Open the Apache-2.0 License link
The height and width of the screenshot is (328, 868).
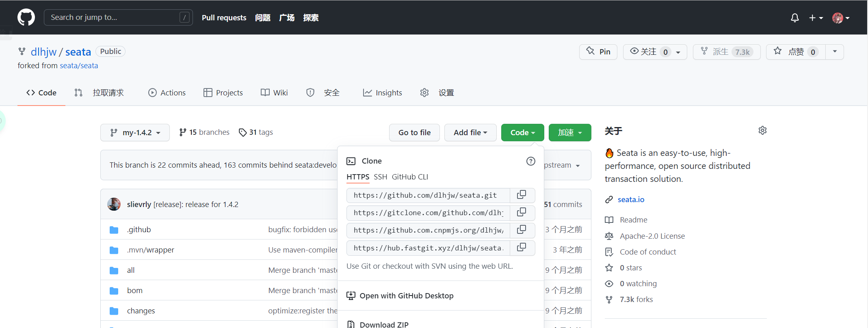pyautogui.click(x=652, y=236)
